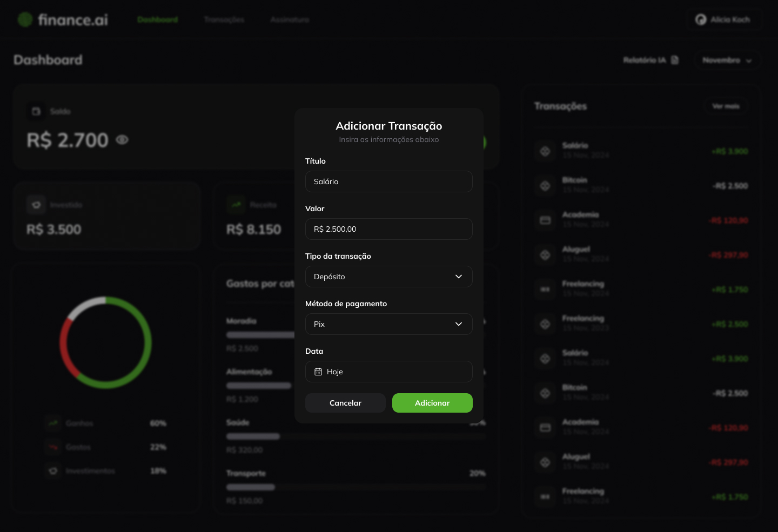
Task: Click the R$ 3.500 invested amount
Action: [x=54, y=230]
